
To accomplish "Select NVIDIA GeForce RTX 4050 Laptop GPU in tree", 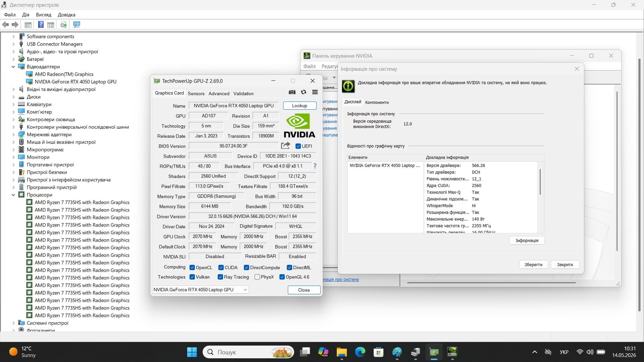I will (75, 82).
